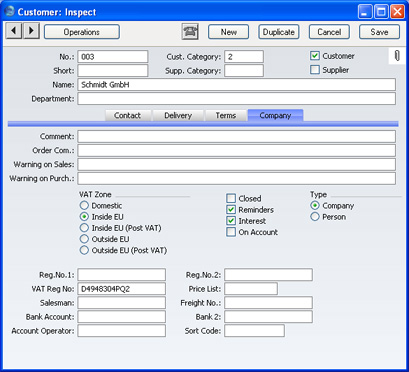409x372 pixels.
Task: Switch to the Contact tab
Action: pyautogui.click(x=128, y=116)
